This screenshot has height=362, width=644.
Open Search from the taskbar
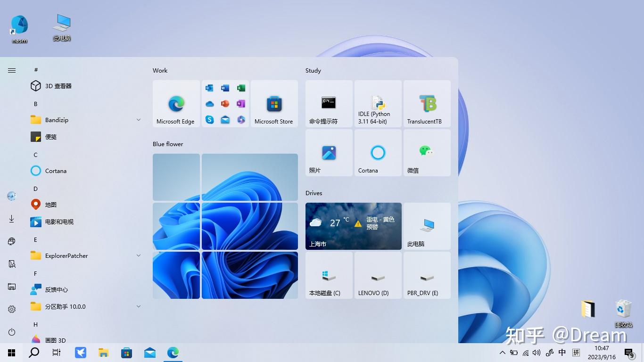[34, 353]
